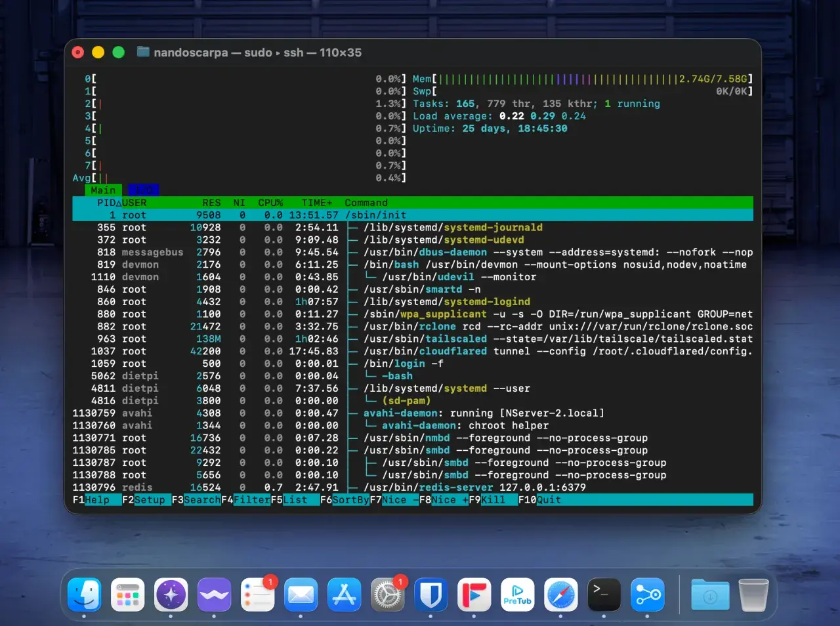Click the "Load average" meter text
840x626 pixels.
pyautogui.click(x=499, y=116)
